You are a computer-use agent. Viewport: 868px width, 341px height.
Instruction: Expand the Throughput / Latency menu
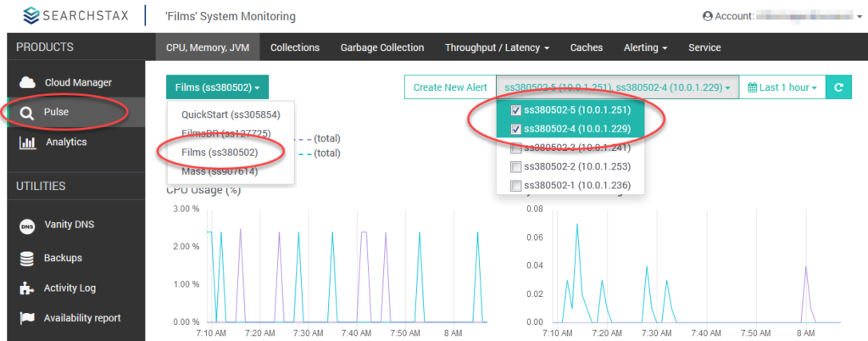pos(497,48)
